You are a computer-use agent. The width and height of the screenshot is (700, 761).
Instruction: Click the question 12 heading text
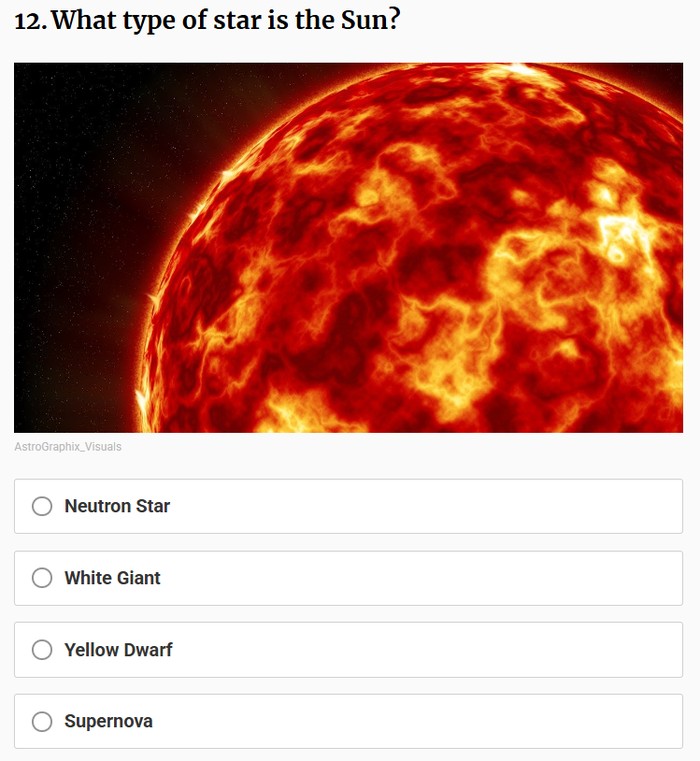207,19
